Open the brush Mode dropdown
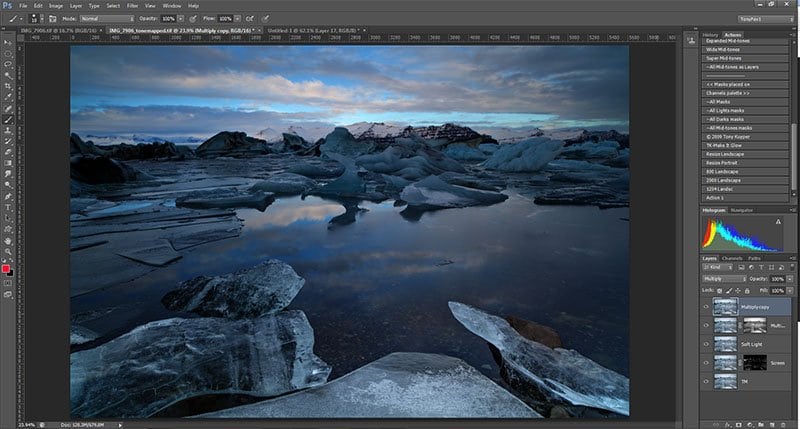The width and height of the screenshot is (800, 429). point(107,18)
